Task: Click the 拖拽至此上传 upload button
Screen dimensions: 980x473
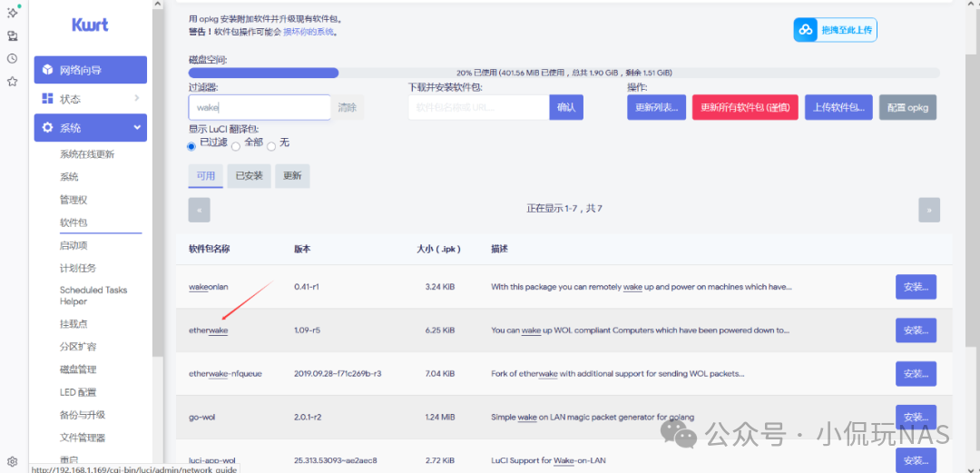Action: [835, 29]
